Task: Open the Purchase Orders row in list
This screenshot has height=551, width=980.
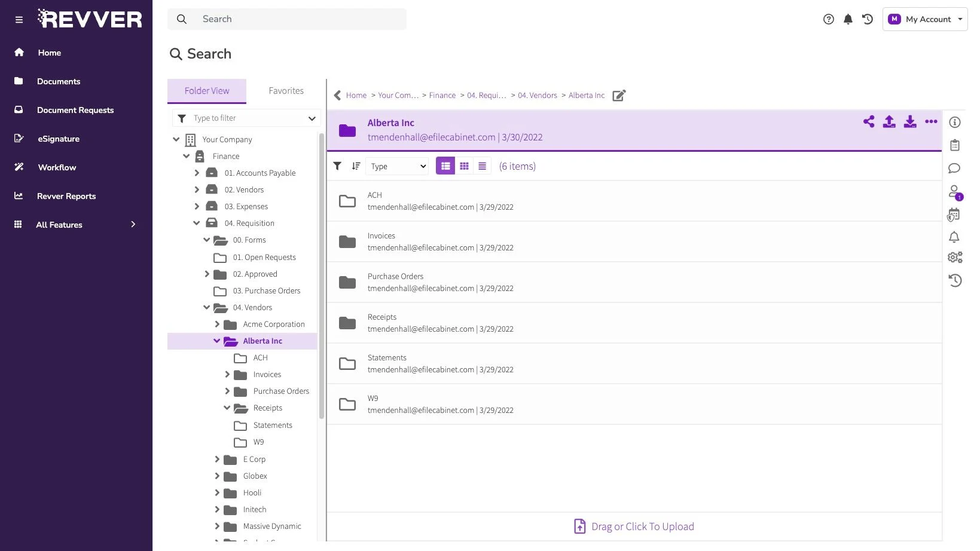Action: [x=634, y=282]
